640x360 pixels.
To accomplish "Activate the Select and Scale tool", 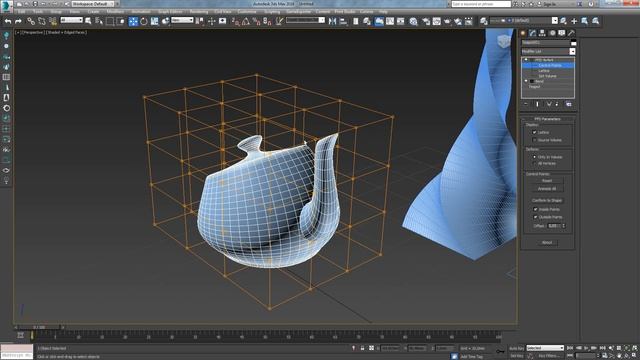I will [154, 21].
